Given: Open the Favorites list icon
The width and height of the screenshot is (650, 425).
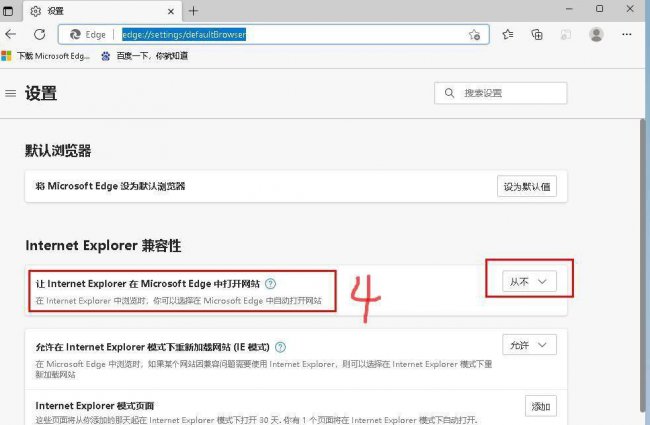Looking at the screenshot, I should [508, 34].
